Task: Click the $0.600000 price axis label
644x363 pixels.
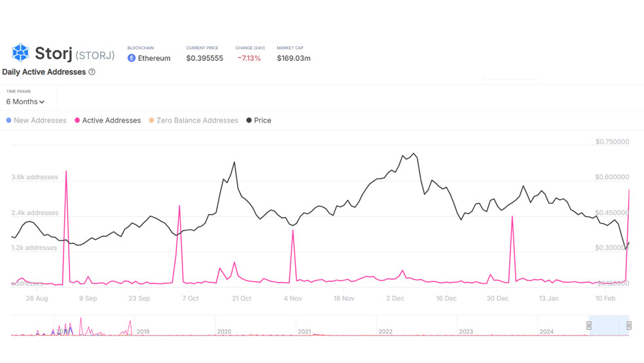Action: coord(612,177)
